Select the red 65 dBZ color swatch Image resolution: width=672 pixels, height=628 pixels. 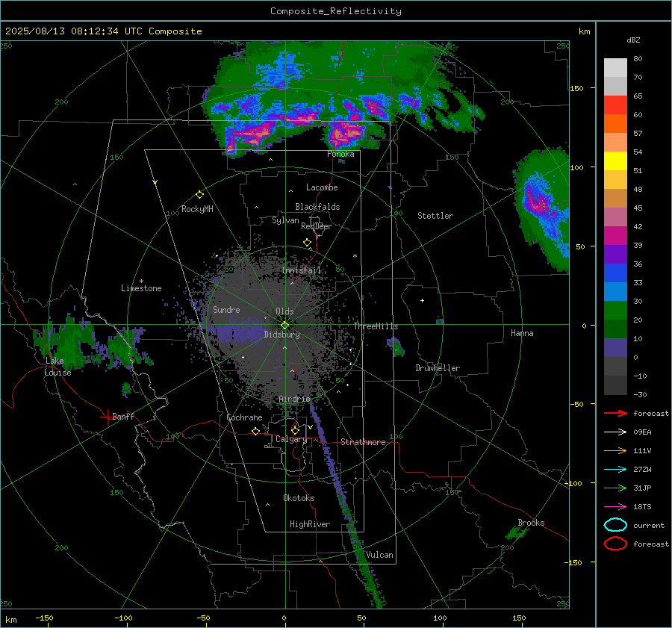(x=615, y=105)
